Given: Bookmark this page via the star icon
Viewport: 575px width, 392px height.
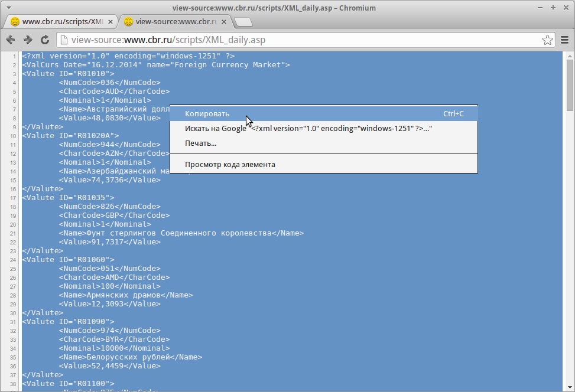Looking at the screenshot, I should click(x=547, y=40).
